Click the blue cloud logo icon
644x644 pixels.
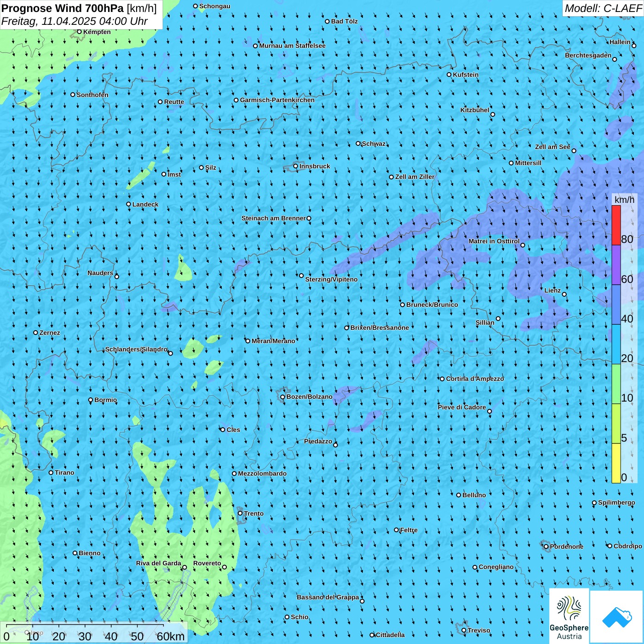point(617,617)
